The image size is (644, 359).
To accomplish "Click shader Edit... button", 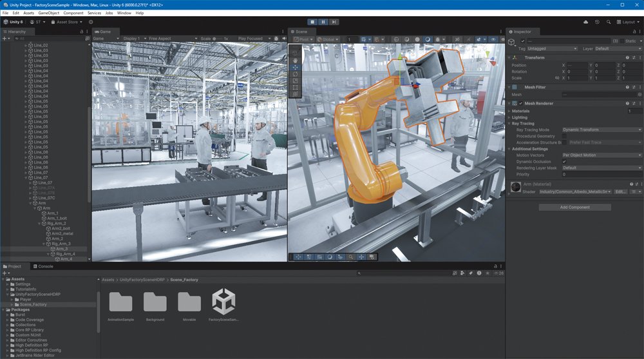I will tap(620, 191).
